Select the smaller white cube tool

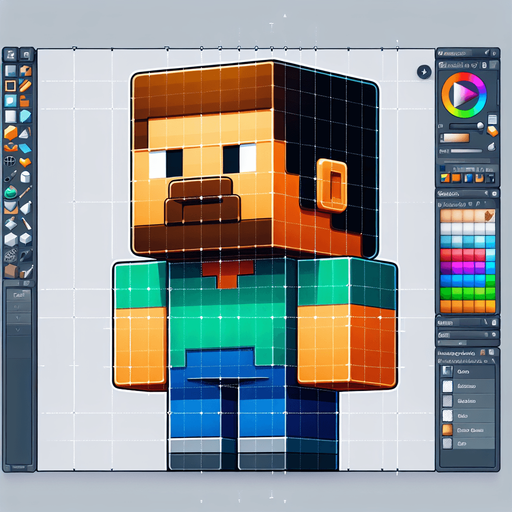tap(25, 238)
